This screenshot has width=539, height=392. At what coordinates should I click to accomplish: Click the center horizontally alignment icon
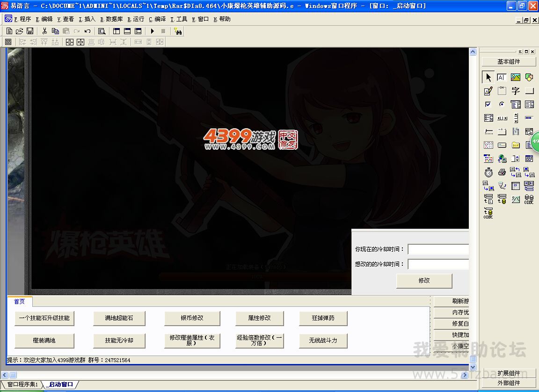click(70, 42)
